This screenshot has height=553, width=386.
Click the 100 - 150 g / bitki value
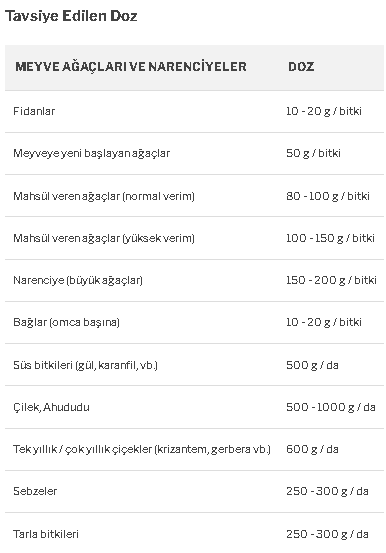[330, 238]
